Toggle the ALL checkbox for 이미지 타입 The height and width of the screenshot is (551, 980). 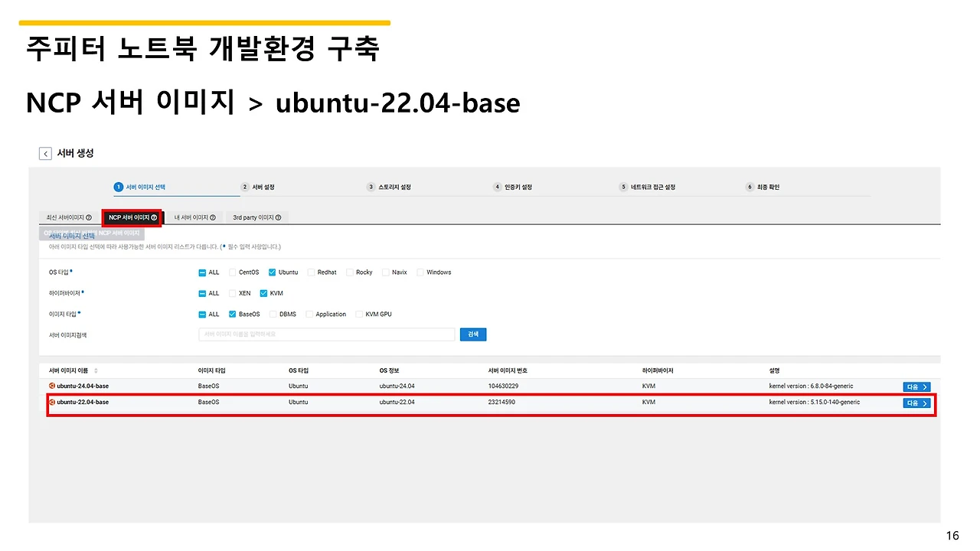203,314
